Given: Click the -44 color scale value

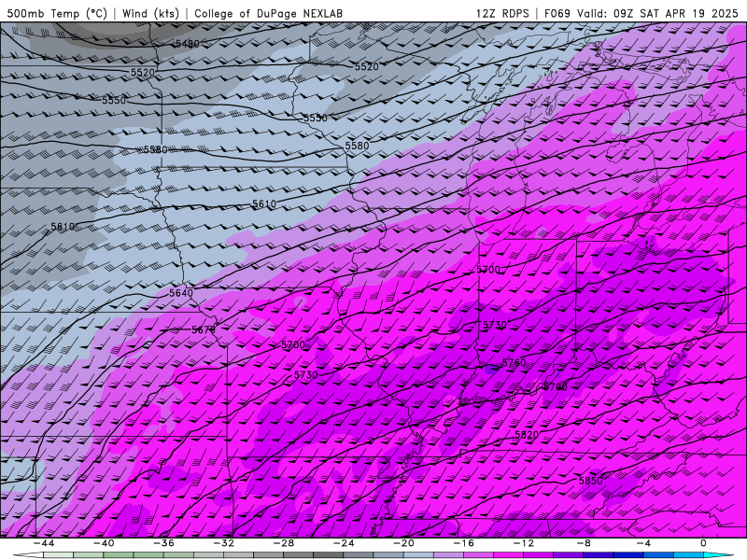Looking at the screenshot, I should 44,543.
